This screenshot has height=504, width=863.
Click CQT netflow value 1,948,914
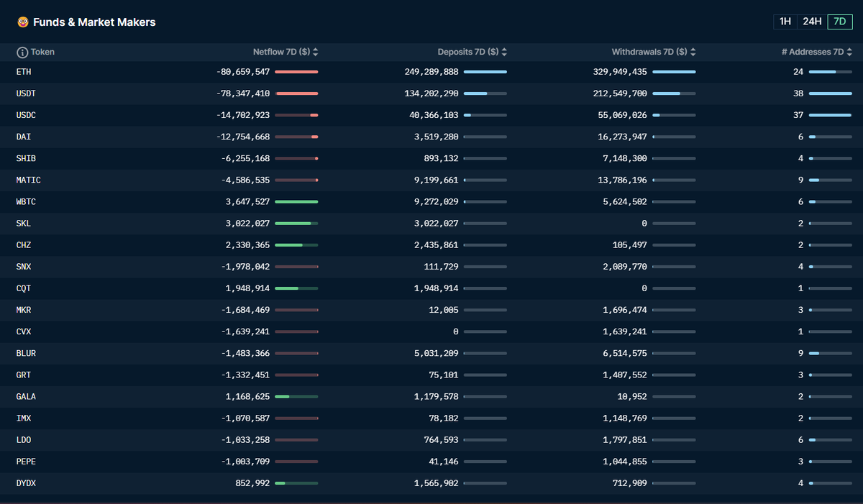point(248,288)
